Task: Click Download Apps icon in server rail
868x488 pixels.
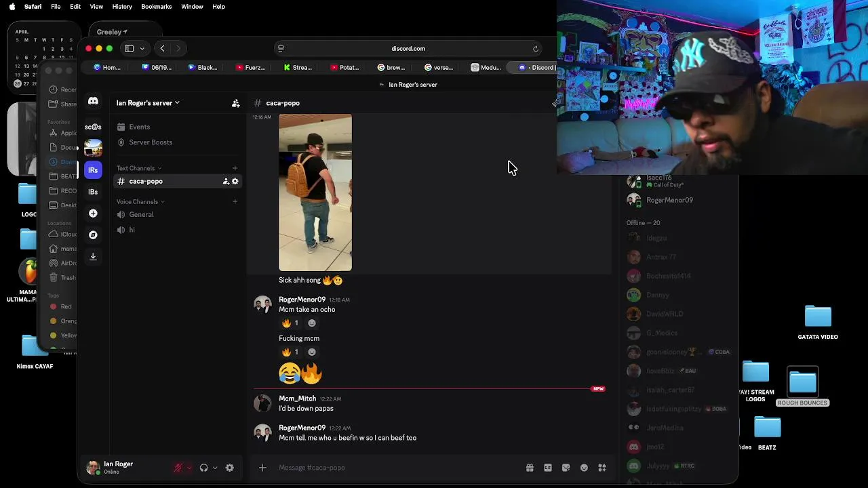Action: tap(93, 257)
